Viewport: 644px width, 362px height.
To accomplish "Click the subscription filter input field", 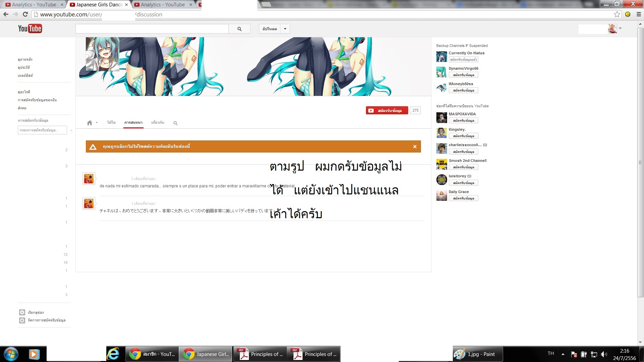I will tap(42, 130).
